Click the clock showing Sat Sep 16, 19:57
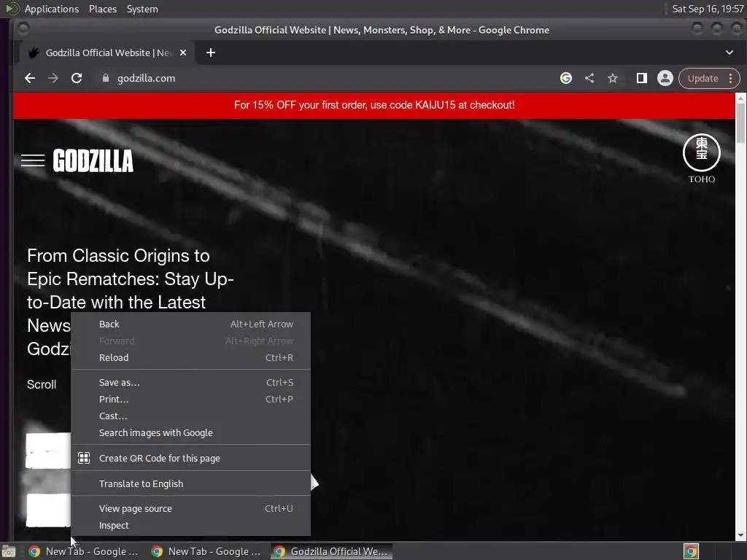 [x=708, y=9]
